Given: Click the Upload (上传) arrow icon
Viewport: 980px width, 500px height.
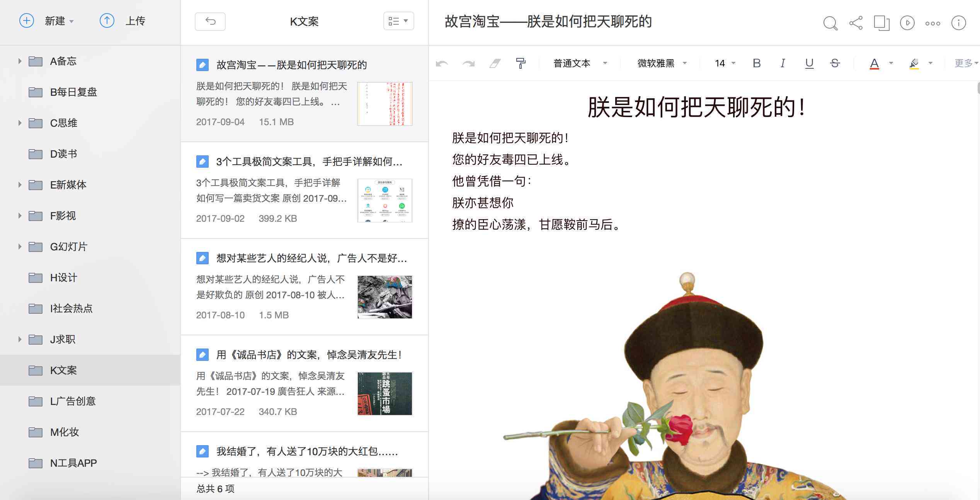Looking at the screenshot, I should point(107,20).
